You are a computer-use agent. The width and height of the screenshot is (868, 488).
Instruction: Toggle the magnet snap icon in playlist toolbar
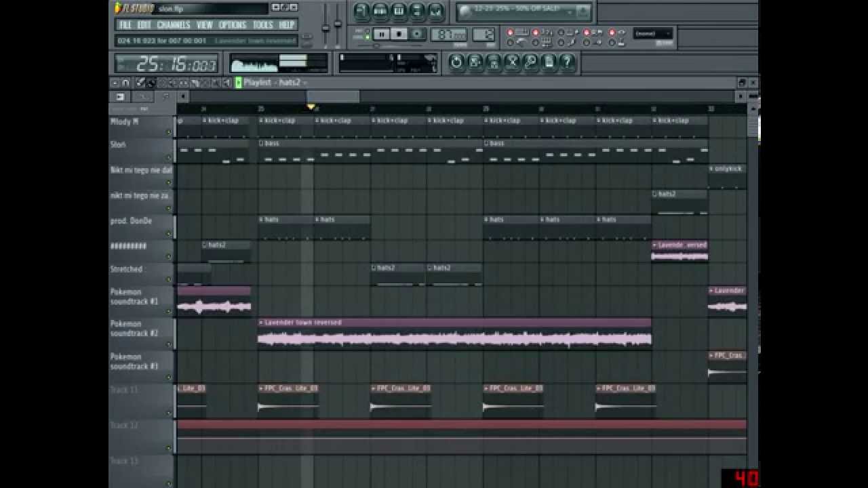125,83
